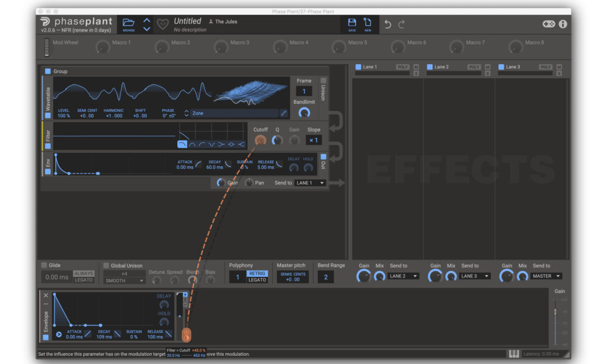The height and width of the screenshot is (364, 607).
Task: Toggle Lane 1 enable box
Action: (x=359, y=67)
